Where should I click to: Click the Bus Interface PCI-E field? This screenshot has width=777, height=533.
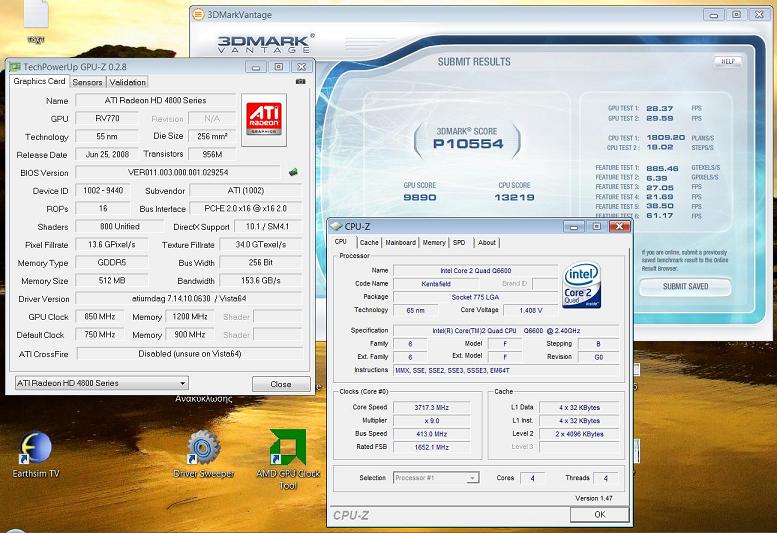click(x=246, y=209)
